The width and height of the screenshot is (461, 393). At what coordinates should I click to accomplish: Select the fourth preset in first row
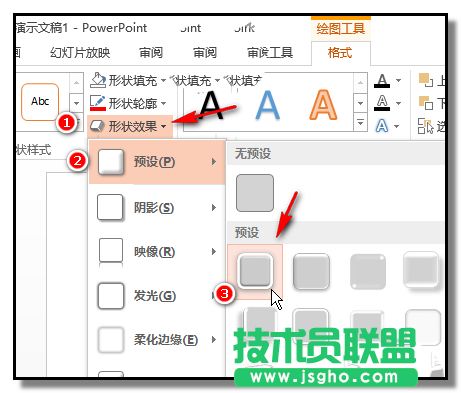pos(421,271)
